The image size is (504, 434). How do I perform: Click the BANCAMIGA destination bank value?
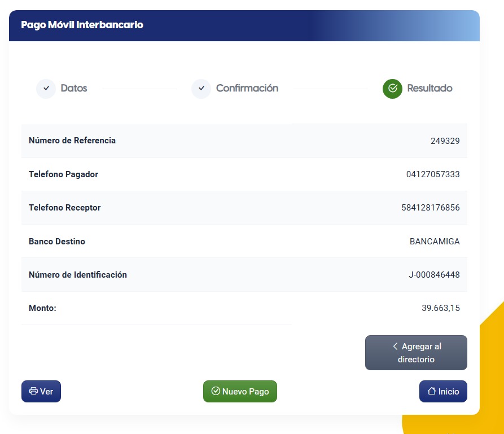[x=435, y=242]
